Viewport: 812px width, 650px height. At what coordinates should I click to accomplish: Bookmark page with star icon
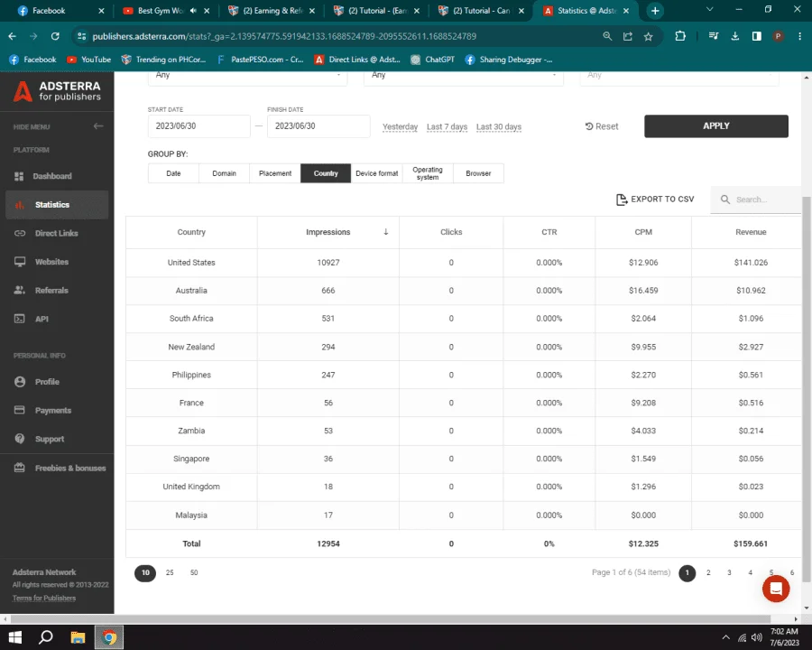(649, 36)
